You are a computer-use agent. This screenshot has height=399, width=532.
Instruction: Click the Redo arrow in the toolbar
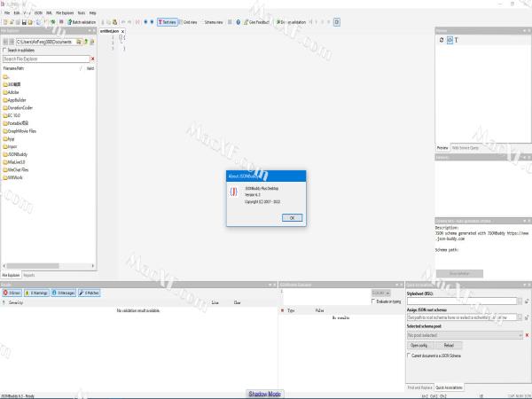(129, 22)
